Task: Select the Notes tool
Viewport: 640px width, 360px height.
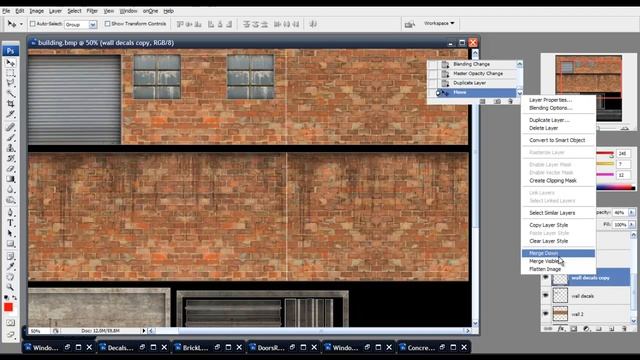Action: [x=11, y=256]
